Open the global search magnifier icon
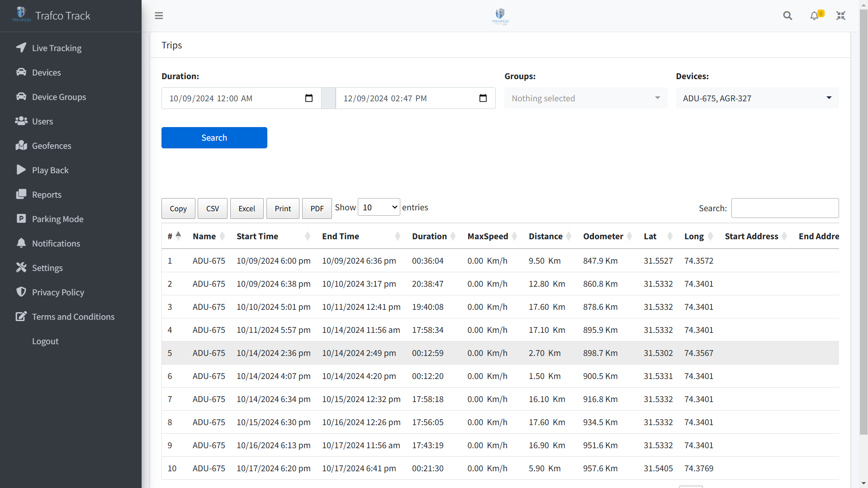This screenshot has width=868, height=488. (x=787, y=15)
